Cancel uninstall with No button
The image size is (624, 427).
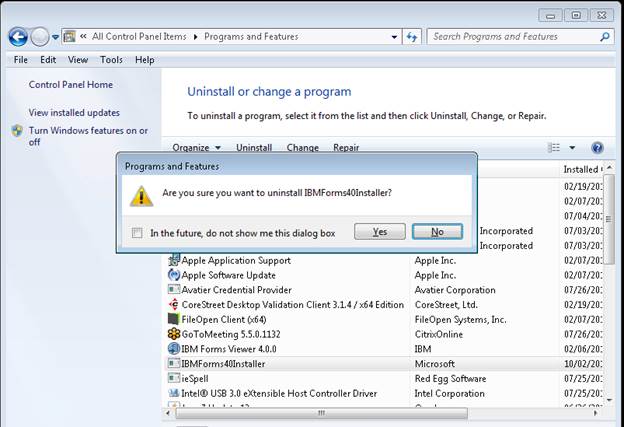point(437,232)
